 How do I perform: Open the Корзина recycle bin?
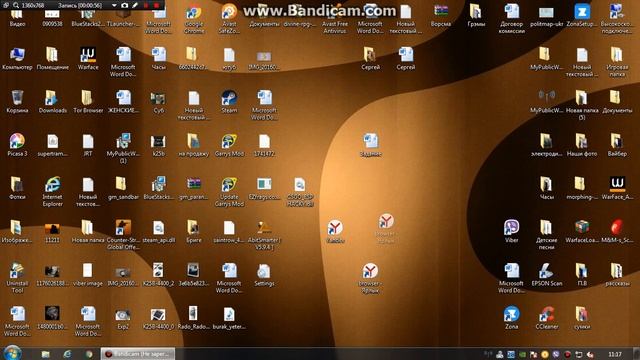pyautogui.click(x=17, y=101)
